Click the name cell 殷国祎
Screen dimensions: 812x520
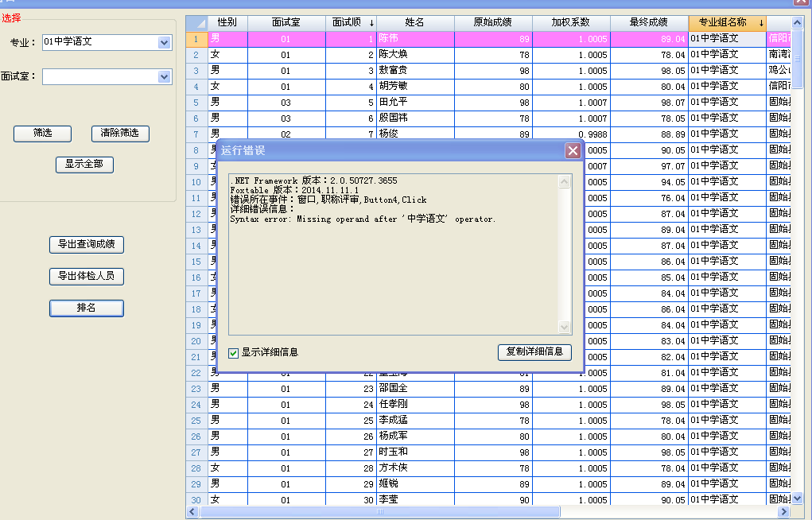[x=415, y=118]
